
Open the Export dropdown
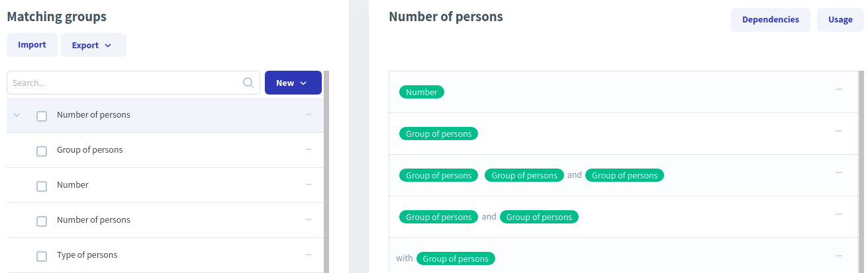[x=93, y=45]
